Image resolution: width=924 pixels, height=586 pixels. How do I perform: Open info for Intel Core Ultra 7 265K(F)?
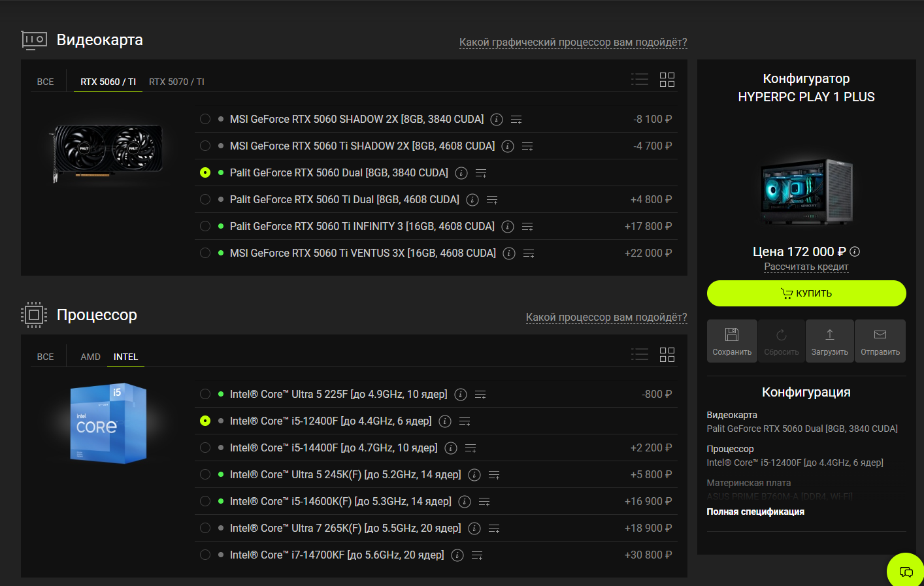474,529
